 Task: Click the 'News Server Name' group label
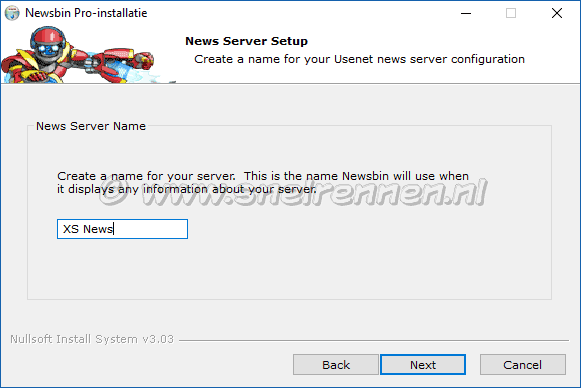[x=91, y=126]
